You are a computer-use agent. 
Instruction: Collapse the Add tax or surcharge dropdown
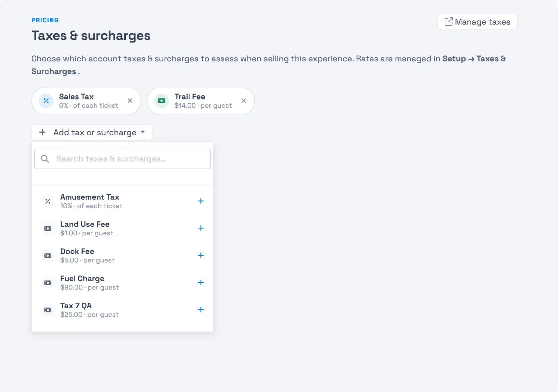coord(92,133)
